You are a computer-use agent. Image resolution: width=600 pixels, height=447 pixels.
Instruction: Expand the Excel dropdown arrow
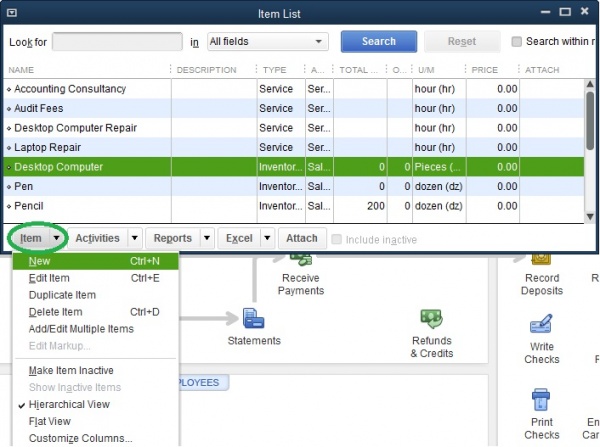click(267, 238)
